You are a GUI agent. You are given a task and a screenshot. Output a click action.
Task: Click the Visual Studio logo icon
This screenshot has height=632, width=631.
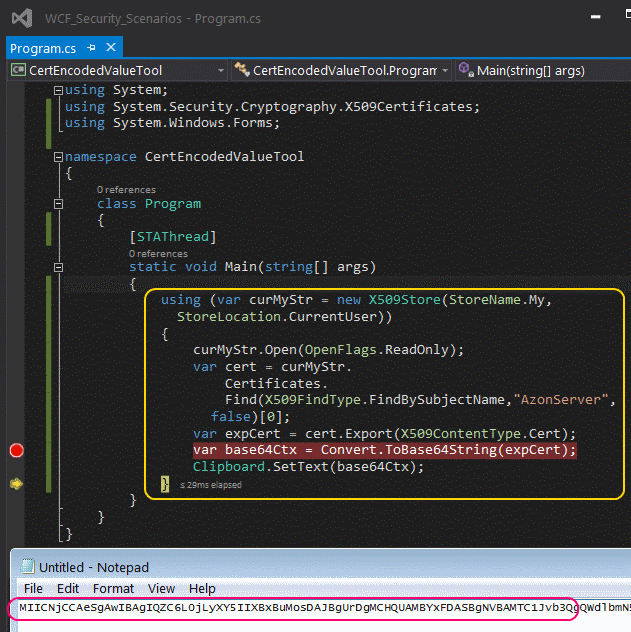pyautogui.click(x=22, y=17)
